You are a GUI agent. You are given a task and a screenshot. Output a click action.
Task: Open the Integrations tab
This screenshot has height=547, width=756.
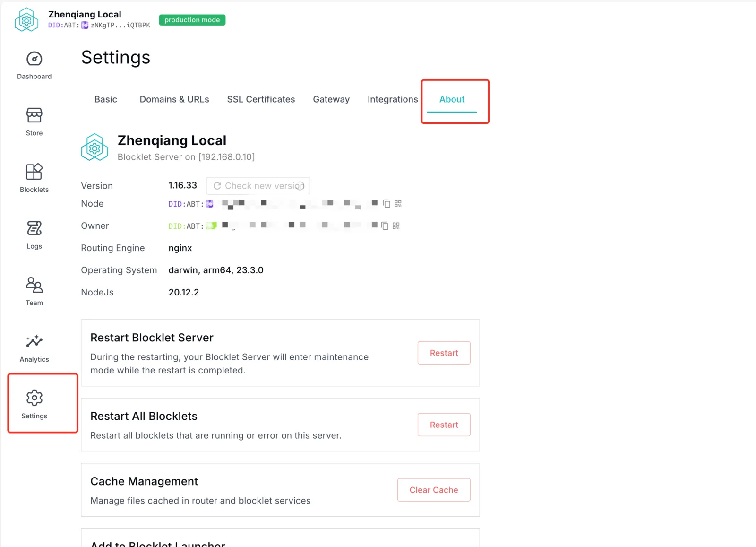click(393, 99)
